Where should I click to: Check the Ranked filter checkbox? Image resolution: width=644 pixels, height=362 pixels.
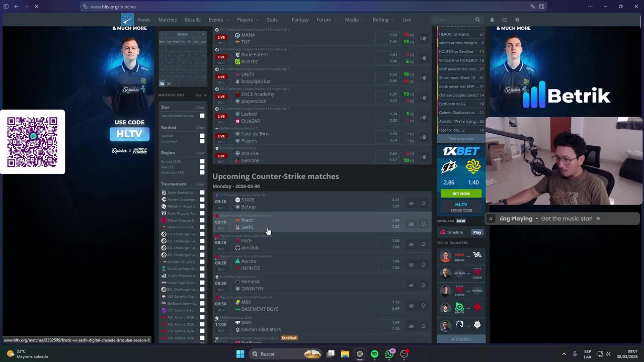[202, 136]
